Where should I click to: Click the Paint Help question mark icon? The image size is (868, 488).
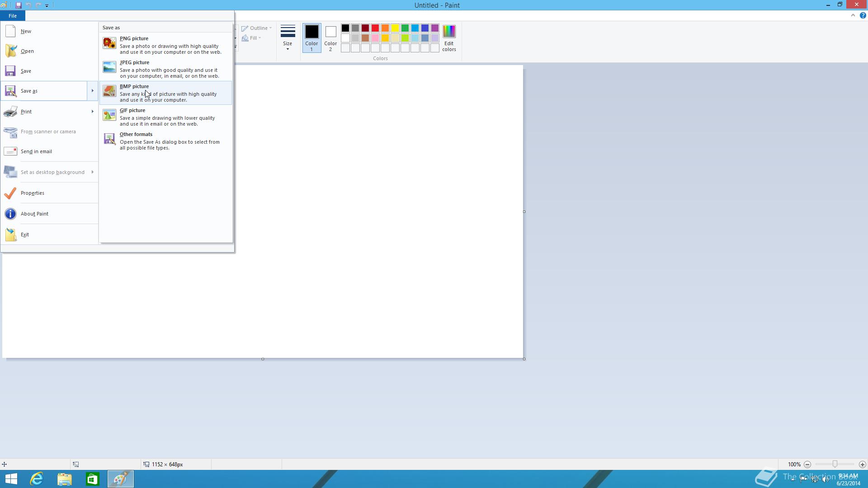(x=862, y=15)
